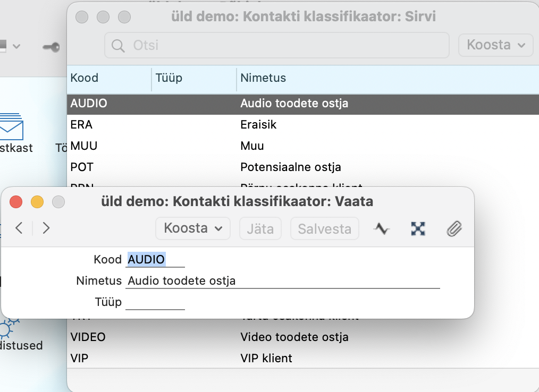Click the Nimetus field with Audio toodete ostja
The image size is (539, 392).
coord(283,281)
